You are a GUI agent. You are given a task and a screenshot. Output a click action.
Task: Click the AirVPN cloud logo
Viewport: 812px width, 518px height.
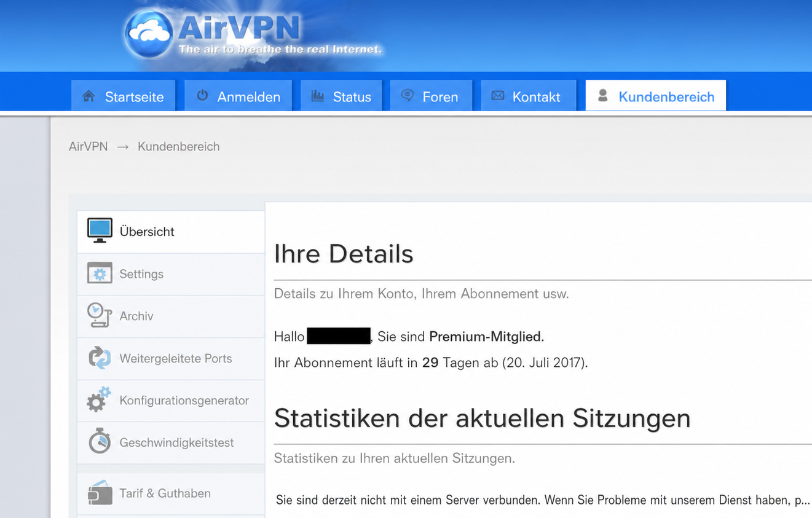[x=149, y=33]
